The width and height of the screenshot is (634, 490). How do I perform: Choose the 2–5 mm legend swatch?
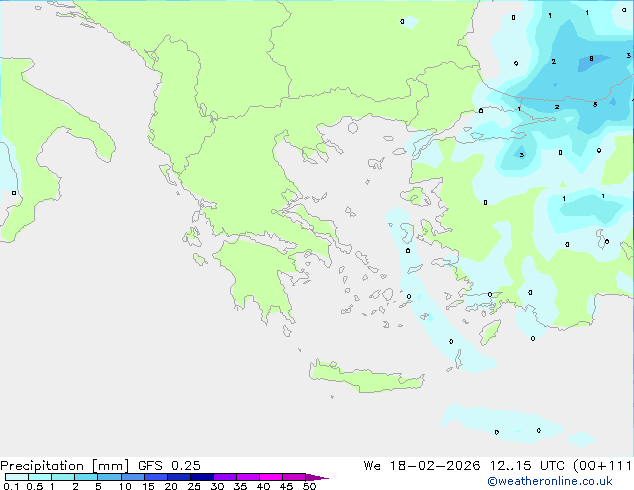86,477
